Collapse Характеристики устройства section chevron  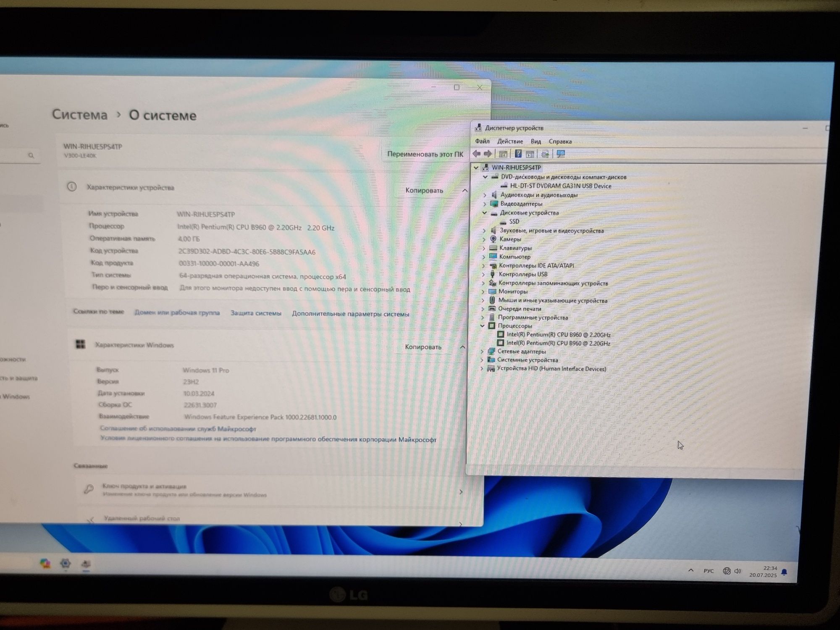(465, 191)
